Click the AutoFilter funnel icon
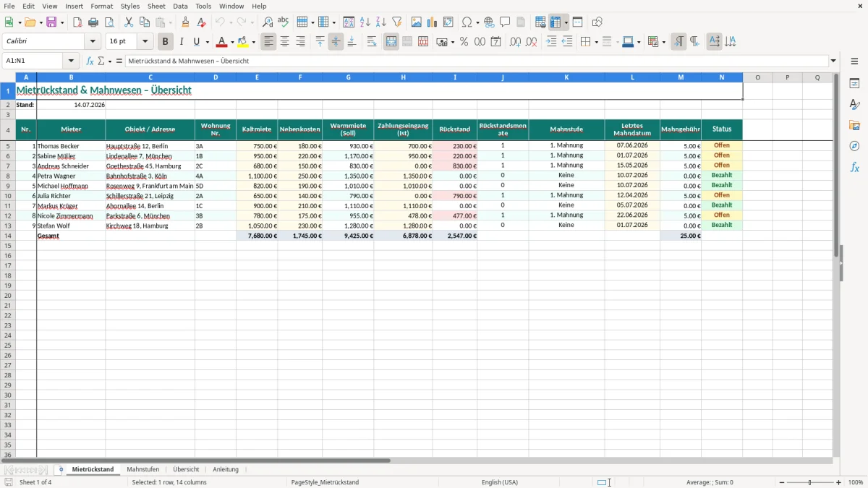This screenshot has width=868, height=488. [x=396, y=22]
